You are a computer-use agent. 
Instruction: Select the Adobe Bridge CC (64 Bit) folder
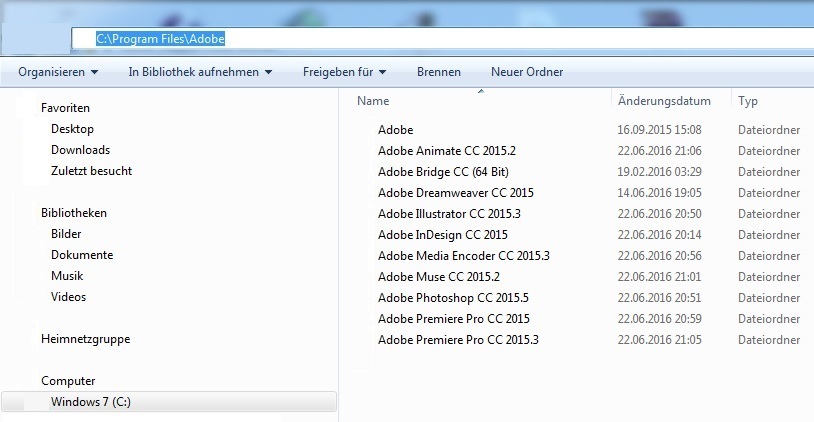[x=443, y=172]
